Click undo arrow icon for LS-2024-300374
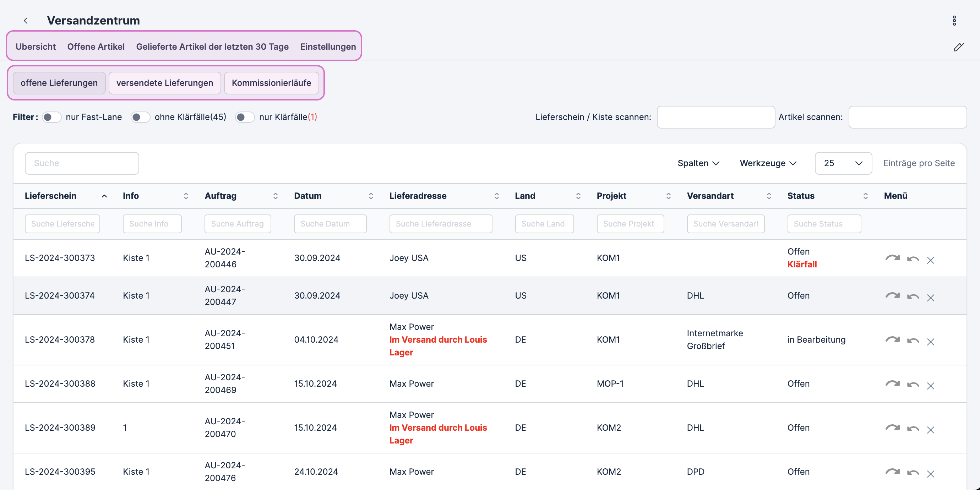The image size is (980, 490). click(913, 297)
